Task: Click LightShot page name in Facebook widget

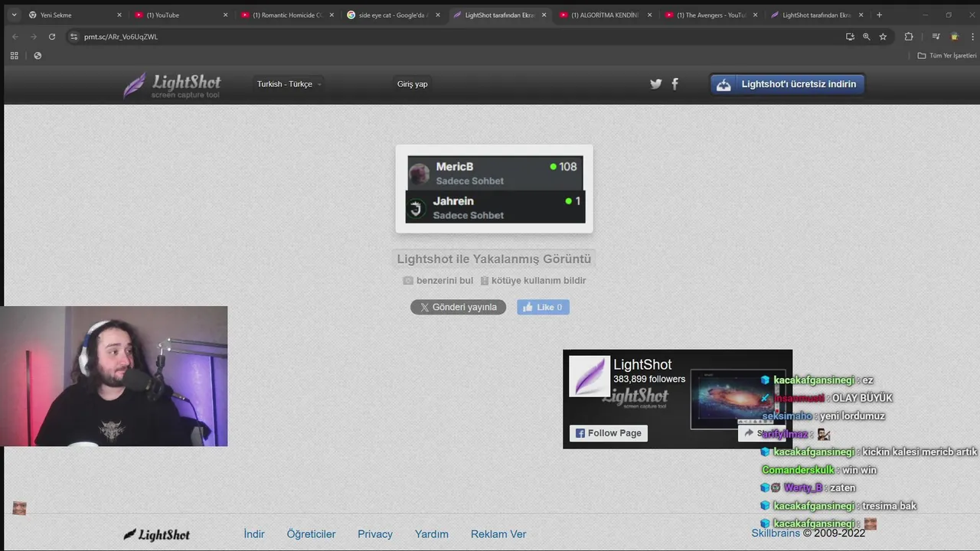Action: pos(642,365)
